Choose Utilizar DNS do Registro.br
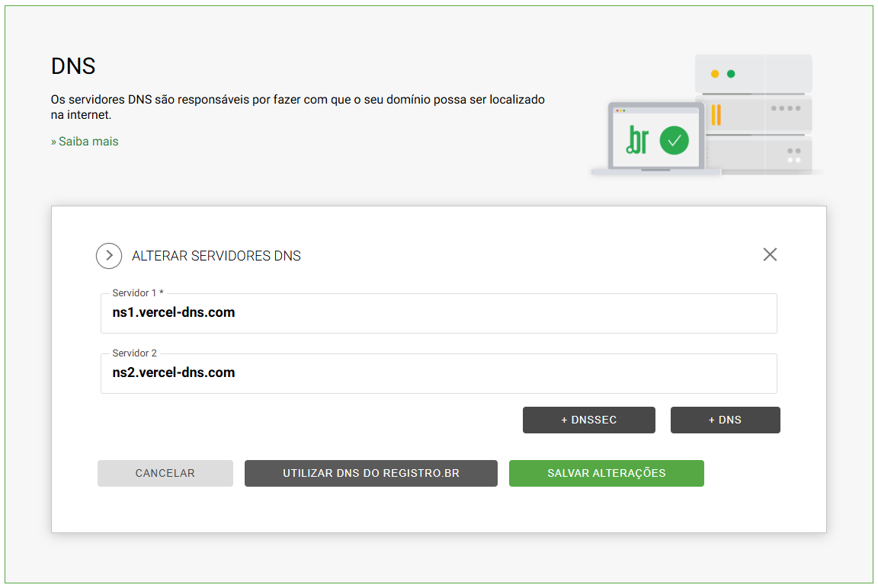The height and width of the screenshot is (588, 878). coord(370,473)
